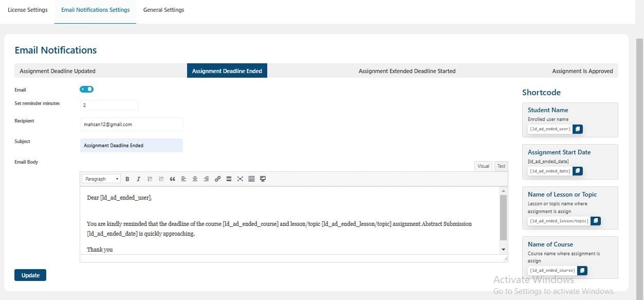The image size is (644, 300).
Task: Copy the Name of Lesson or Topic shortcode
Action: coord(596,221)
